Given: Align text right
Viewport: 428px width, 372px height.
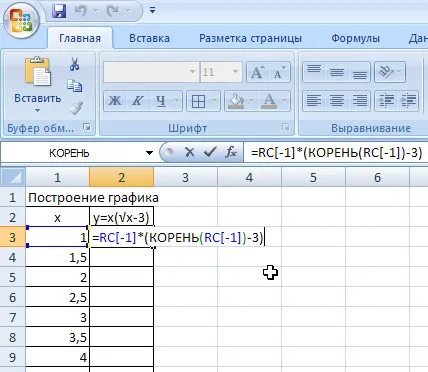Looking at the screenshot, I should pyautogui.click(x=360, y=101).
